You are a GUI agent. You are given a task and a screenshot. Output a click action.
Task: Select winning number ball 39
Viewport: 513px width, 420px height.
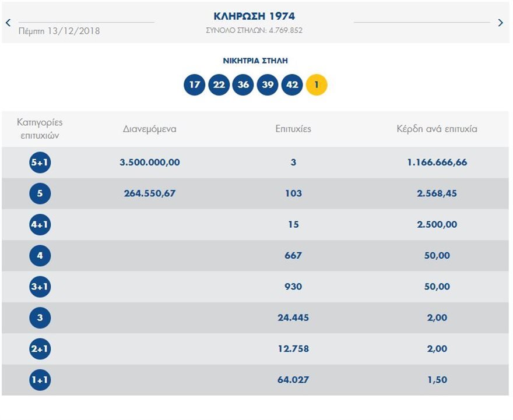(268, 84)
